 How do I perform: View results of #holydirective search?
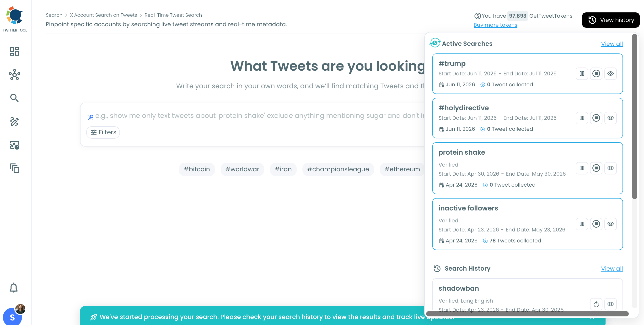click(611, 118)
